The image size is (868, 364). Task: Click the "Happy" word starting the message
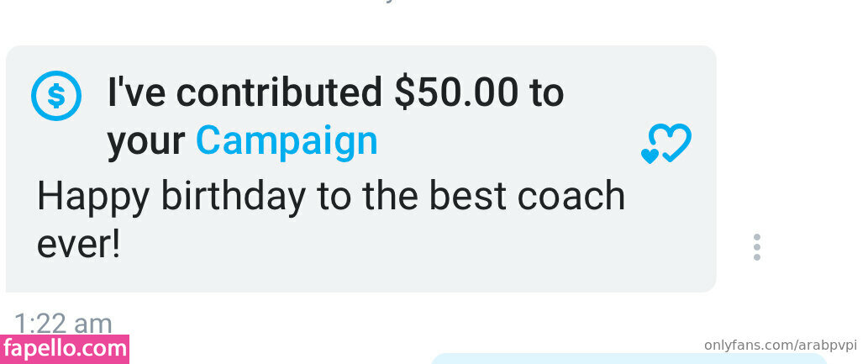click(x=93, y=198)
